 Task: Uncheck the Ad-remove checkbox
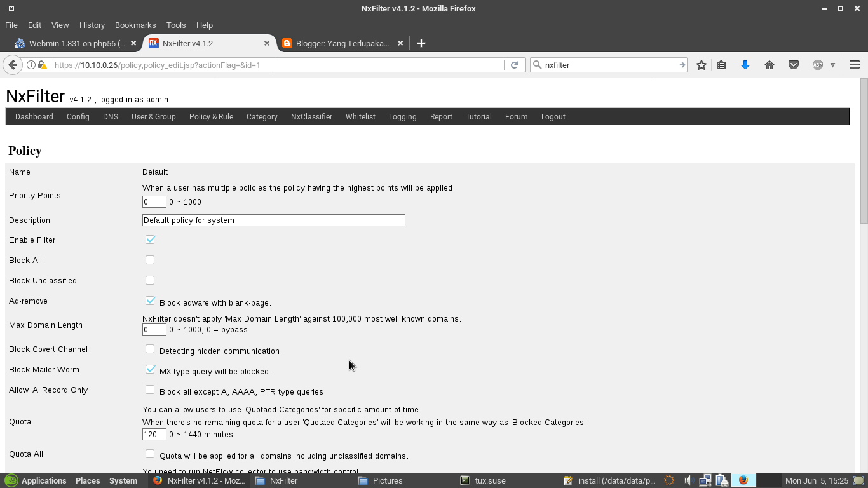tap(150, 301)
